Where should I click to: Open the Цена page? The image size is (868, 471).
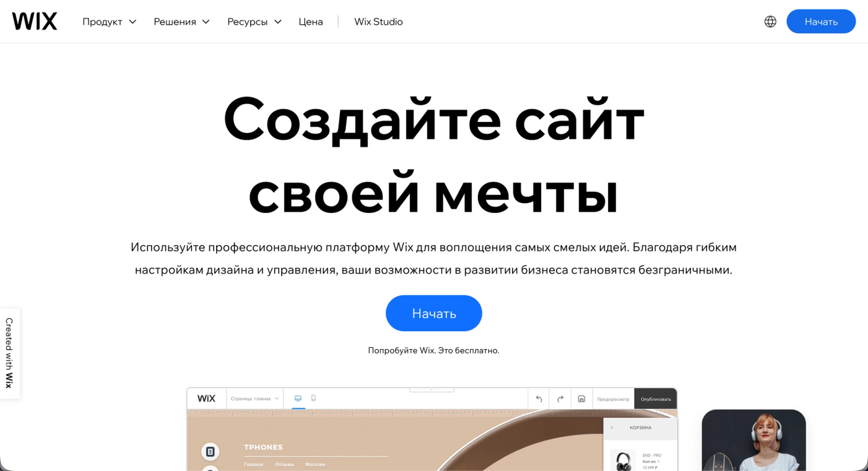tap(311, 21)
